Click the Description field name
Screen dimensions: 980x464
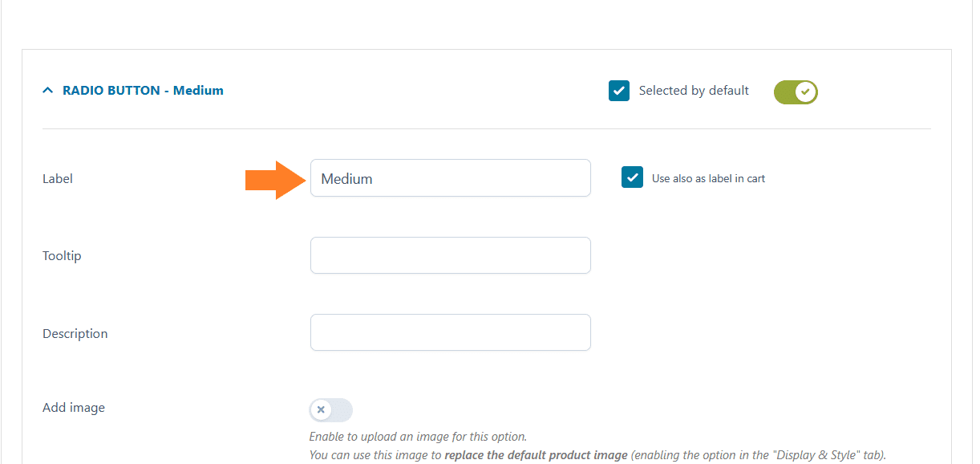(75, 334)
